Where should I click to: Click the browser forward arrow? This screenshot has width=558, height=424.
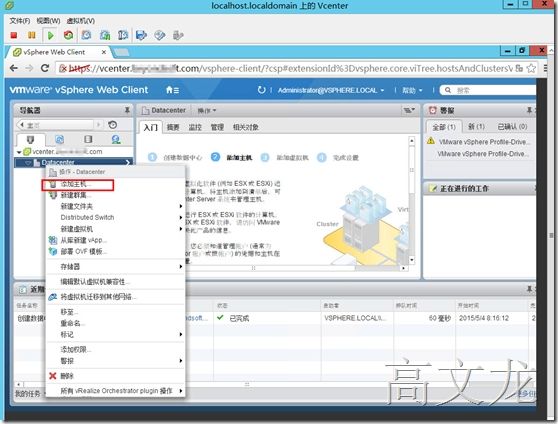(29, 68)
